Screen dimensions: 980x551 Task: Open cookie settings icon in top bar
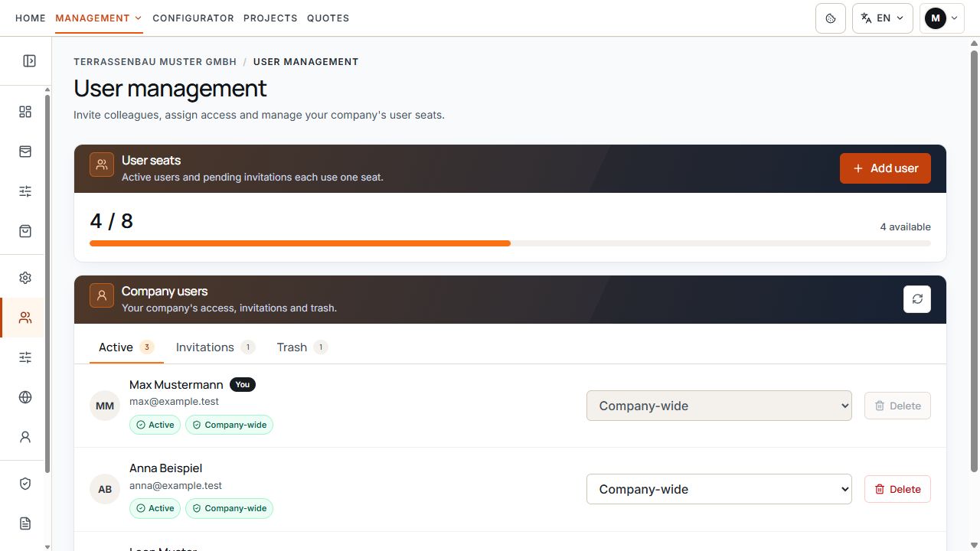pos(831,18)
